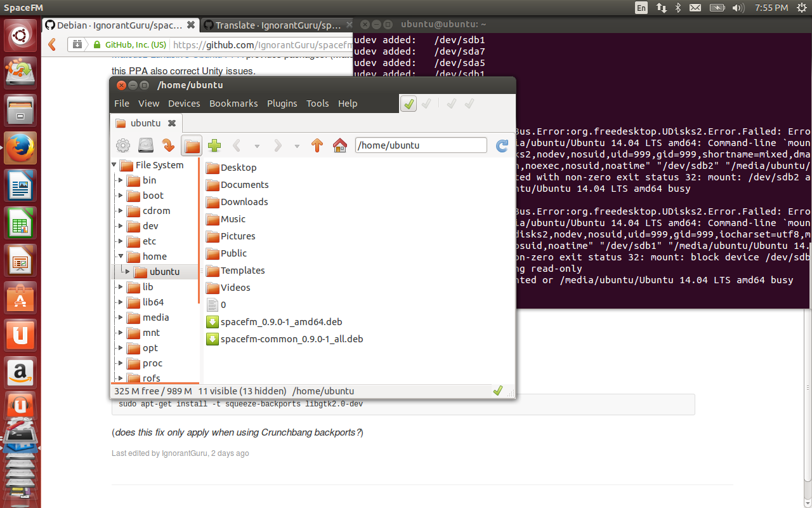Open the Plugins menu
This screenshot has width=812, height=508.
282,104
